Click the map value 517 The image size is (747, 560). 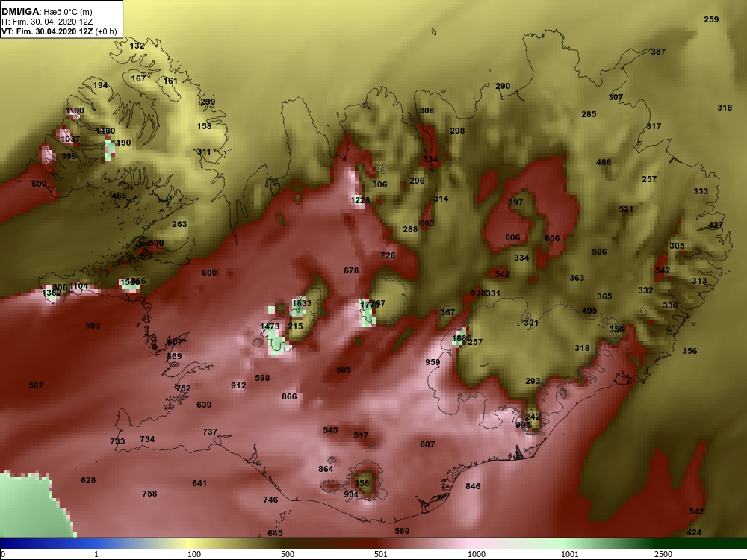[361, 436]
